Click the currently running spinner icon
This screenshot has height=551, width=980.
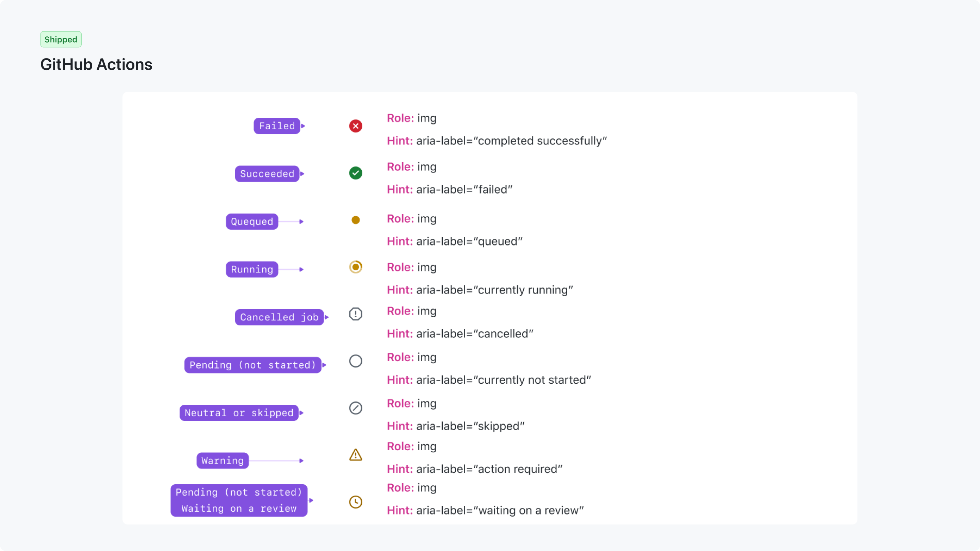coord(355,267)
